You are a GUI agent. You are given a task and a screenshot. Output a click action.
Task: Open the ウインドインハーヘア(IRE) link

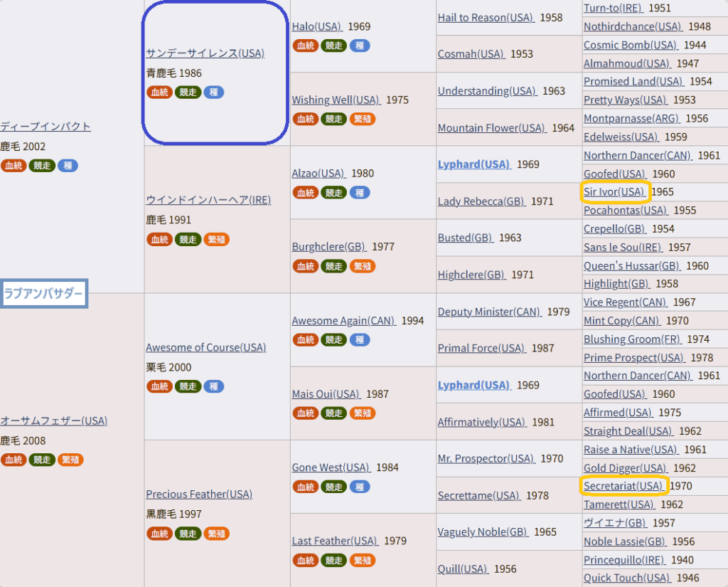208,200
